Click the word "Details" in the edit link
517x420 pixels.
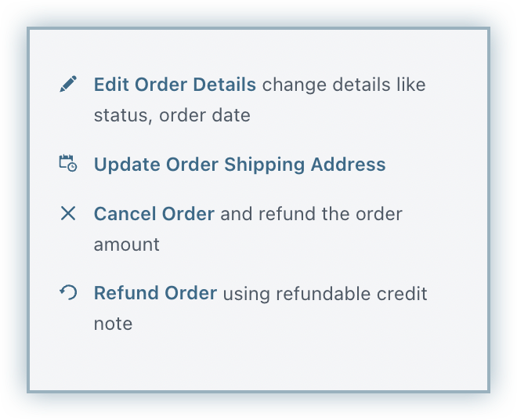pyautogui.click(x=224, y=84)
